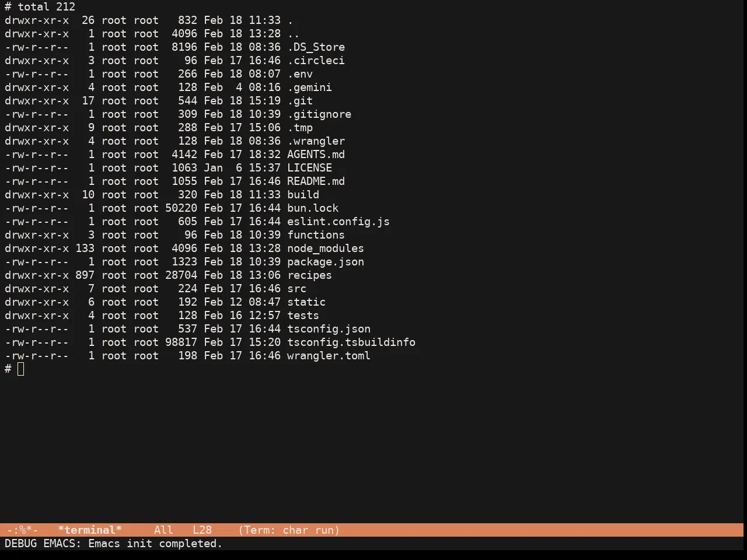Select the node_modules directory entry
747x560 pixels.
tap(326, 249)
